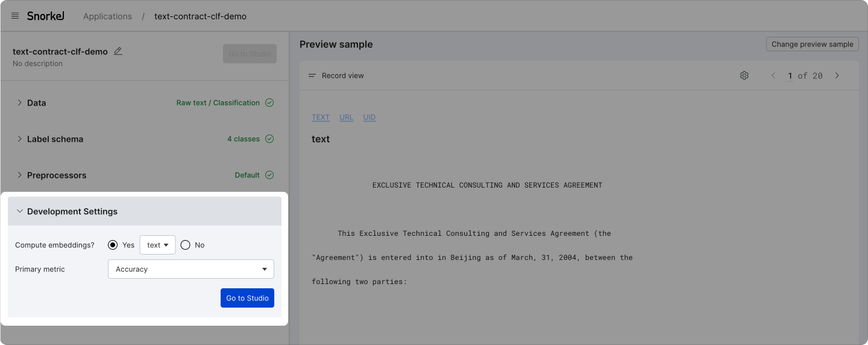The height and width of the screenshot is (345, 868).
Task: Open the Primary metric Accuracy dropdown
Action: click(191, 269)
